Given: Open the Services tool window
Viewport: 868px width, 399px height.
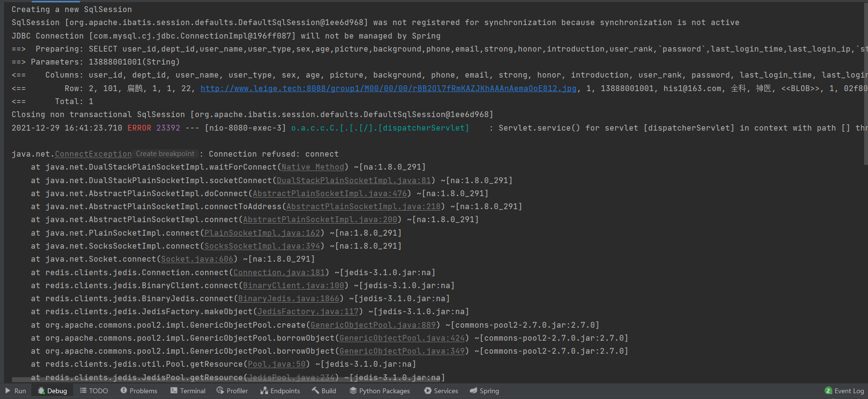Looking at the screenshot, I should coord(441,391).
